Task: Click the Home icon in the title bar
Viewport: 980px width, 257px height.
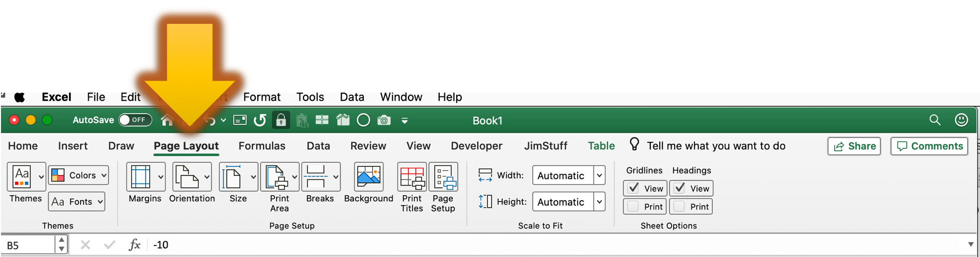Action: (167, 120)
